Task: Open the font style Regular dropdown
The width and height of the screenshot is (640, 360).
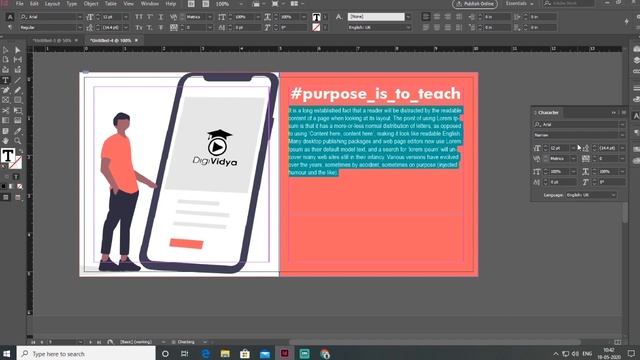Action: [80, 28]
